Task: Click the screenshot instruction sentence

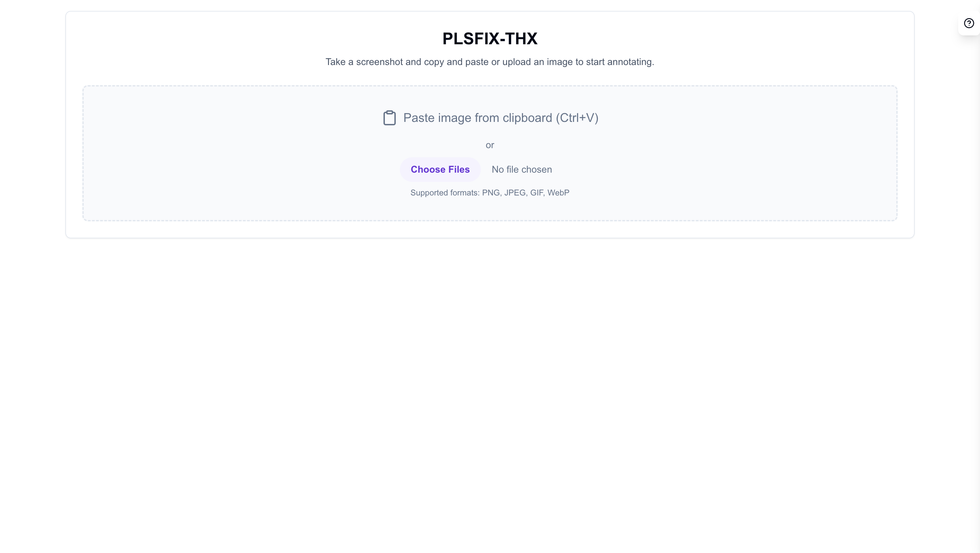Action: (x=490, y=62)
